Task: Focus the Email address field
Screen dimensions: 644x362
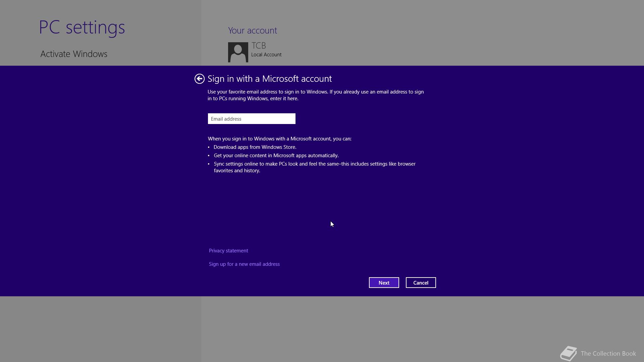Action: point(251,119)
